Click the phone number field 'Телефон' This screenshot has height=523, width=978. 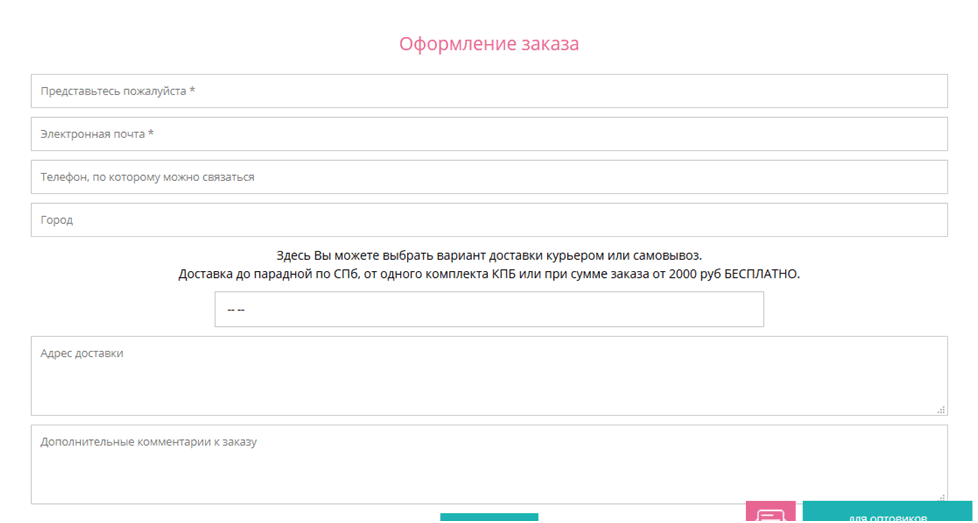[489, 177]
